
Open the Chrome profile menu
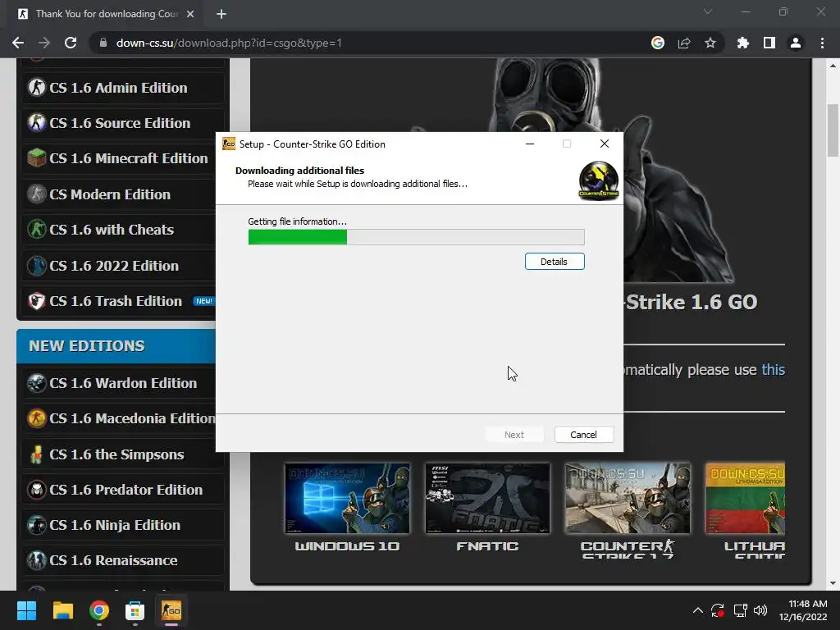tap(796, 43)
